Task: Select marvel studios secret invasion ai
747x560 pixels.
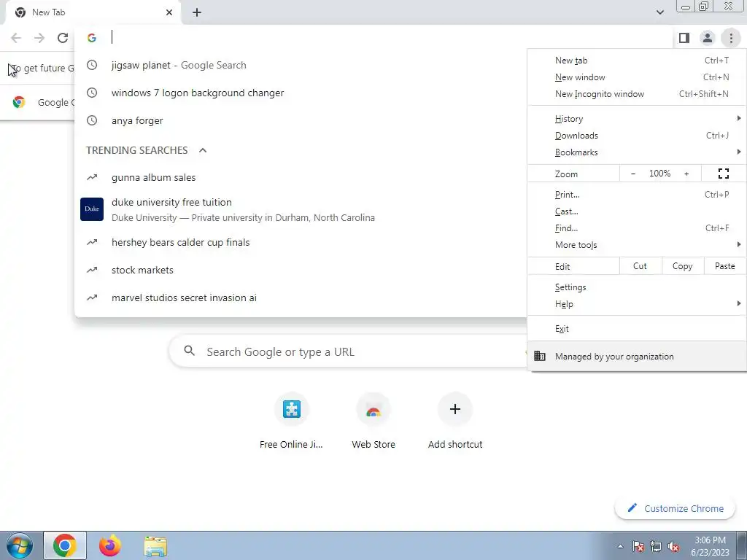Action: [301, 297]
